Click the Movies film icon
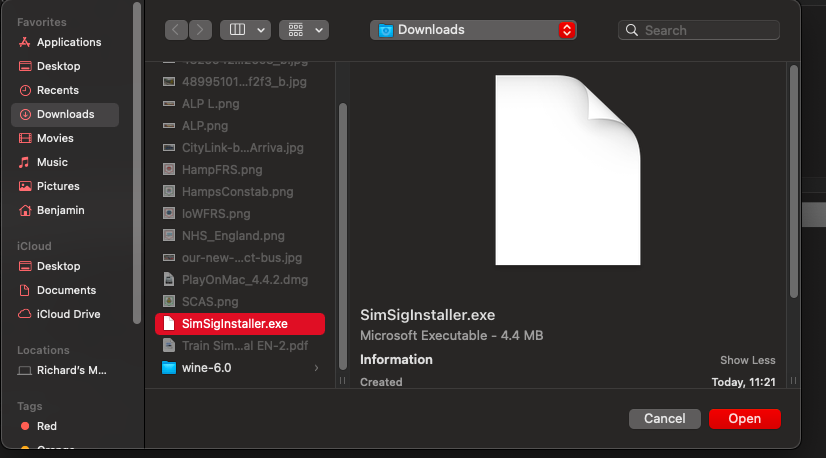Screen dimensions: 826x458 click(25, 138)
